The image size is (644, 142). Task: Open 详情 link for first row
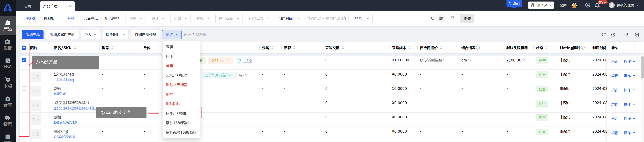point(614,62)
